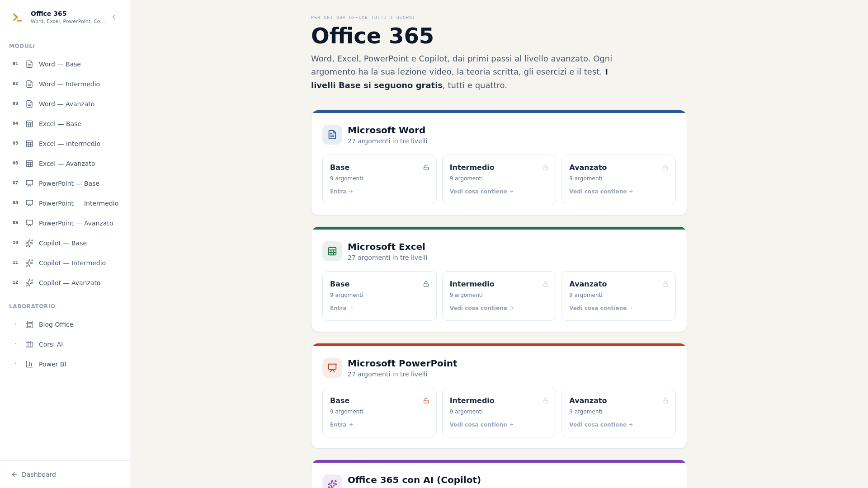The width and height of the screenshot is (868, 488).
Task: Click the sparkles icon beside Copilot — Base
Action: (x=29, y=243)
